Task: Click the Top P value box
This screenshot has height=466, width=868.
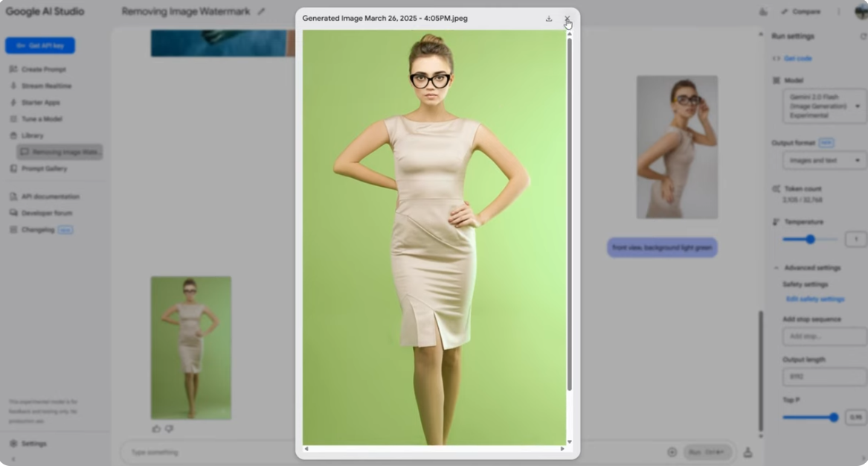Action: 856,417
